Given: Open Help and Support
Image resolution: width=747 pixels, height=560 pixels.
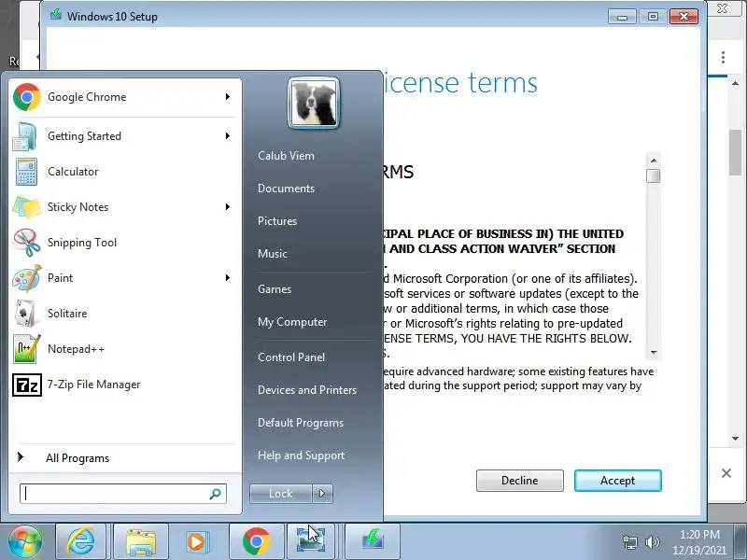Looking at the screenshot, I should point(301,455).
